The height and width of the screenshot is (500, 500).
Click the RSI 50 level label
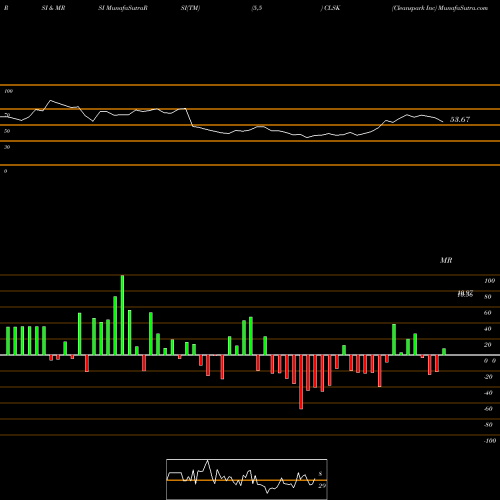pyautogui.click(x=7, y=131)
